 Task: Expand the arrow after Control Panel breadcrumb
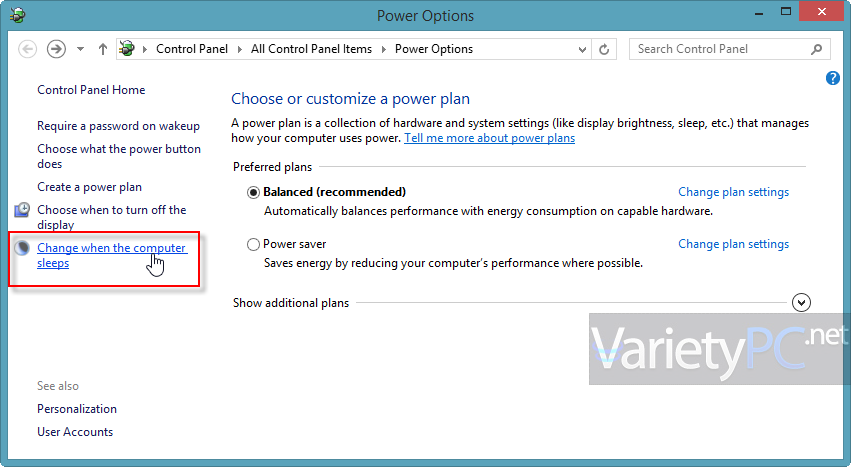(239, 49)
